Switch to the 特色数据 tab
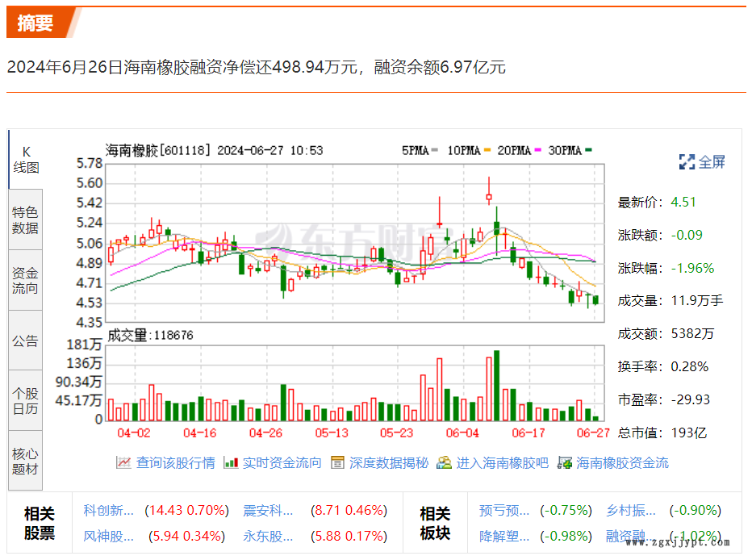This screenshot has height=560, width=752. (x=26, y=219)
